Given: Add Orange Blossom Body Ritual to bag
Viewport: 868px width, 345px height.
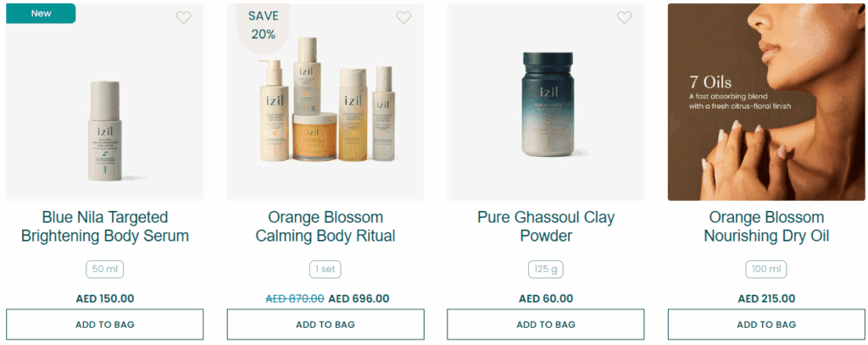Looking at the screenshot, I should [x=325, y=325].
